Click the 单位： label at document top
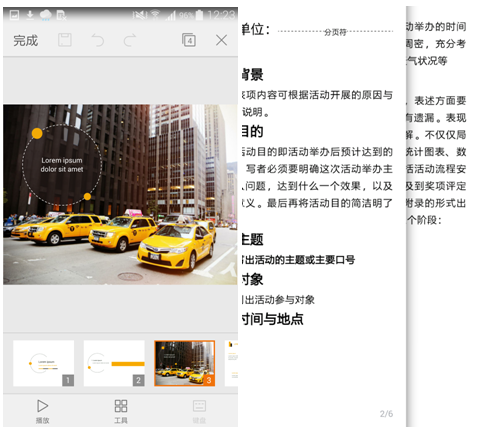Viewport: 480px width, 437px height. point(256,29)
